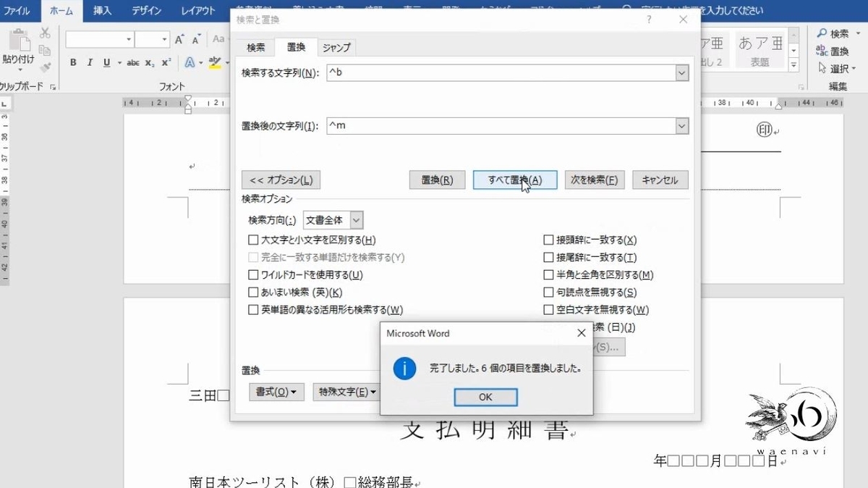Click the すべて置換 button
The height and width of the screenshot is (488, 868).
coord(514,180)
